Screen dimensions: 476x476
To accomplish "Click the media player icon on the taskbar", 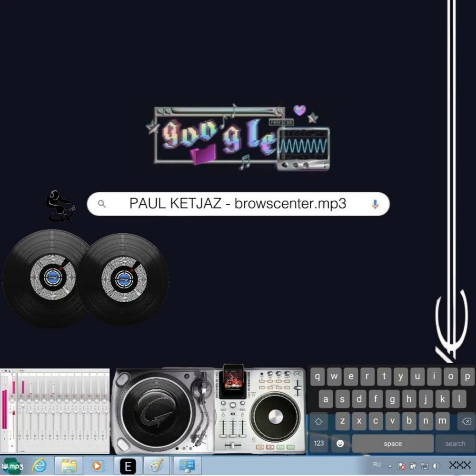I will (98, 466).
